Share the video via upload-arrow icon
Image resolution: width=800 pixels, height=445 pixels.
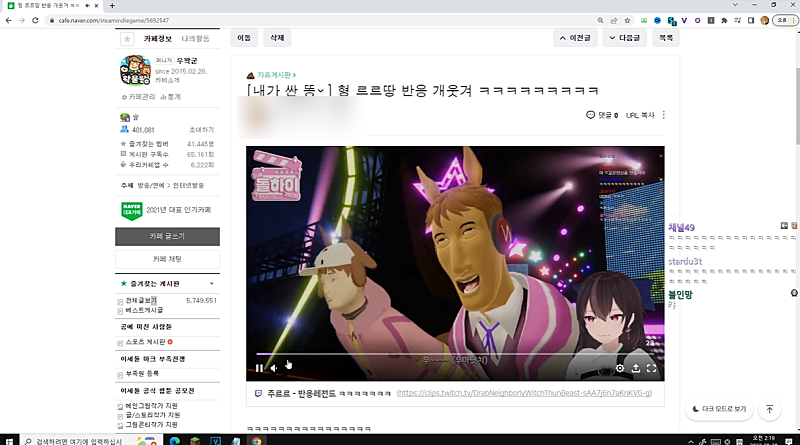tap(636, 368)
